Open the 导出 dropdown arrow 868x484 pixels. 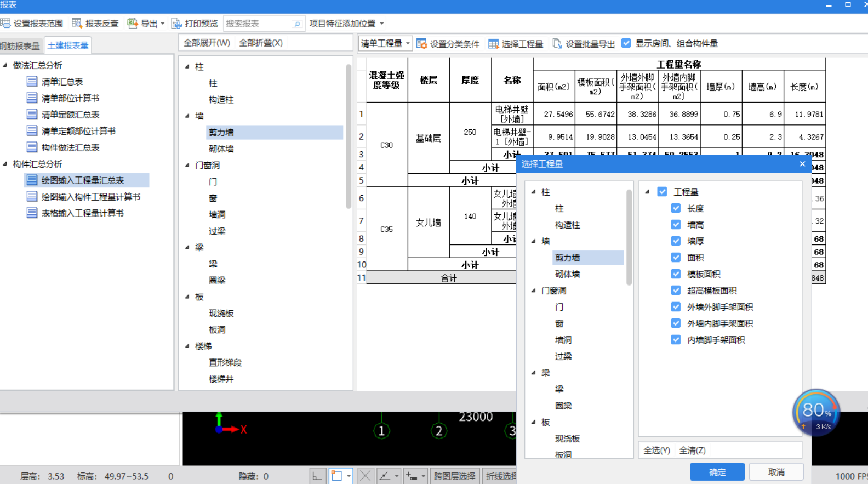162,24
